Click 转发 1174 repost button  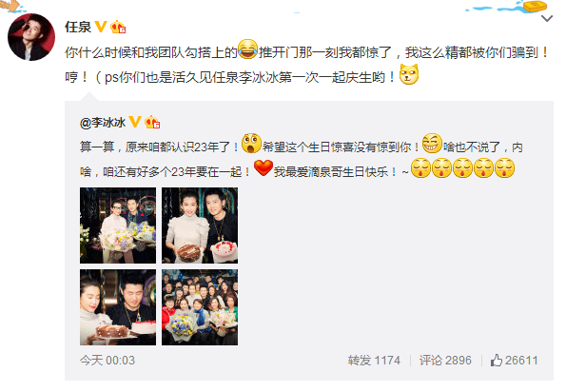point(374,361)
